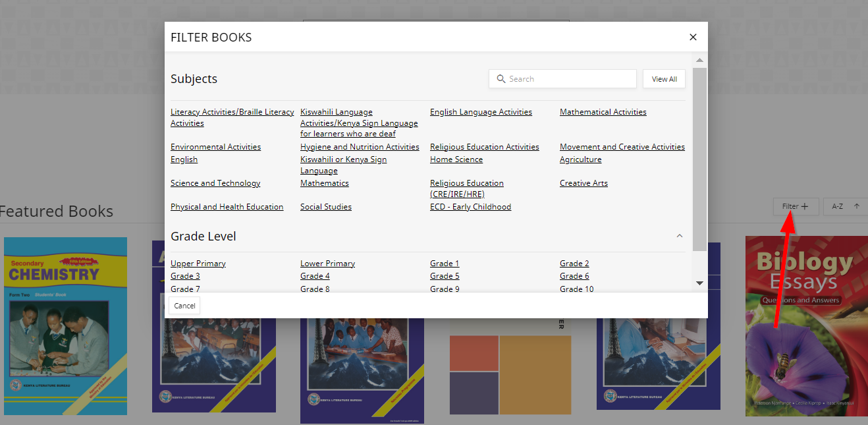The height and width of the screenshot is (425, 868).
Task: Select Grade 8 level
Action: click(x=315, y=289)
